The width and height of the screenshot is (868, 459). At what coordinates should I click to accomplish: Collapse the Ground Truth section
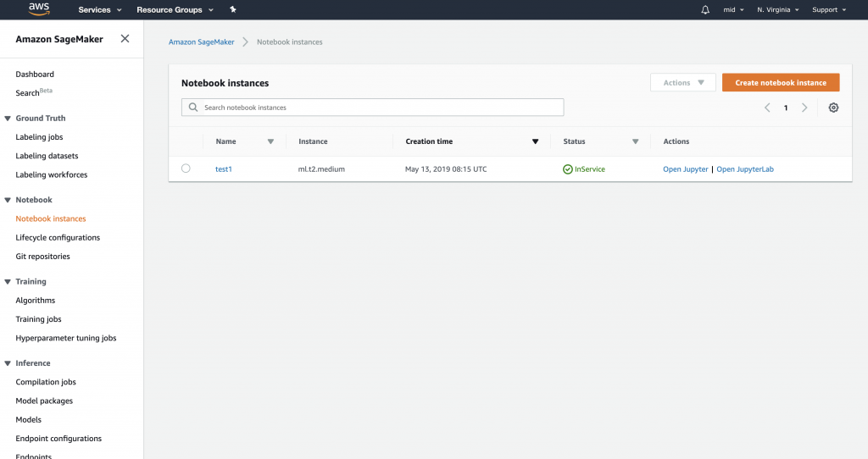(x=8, y=119)
